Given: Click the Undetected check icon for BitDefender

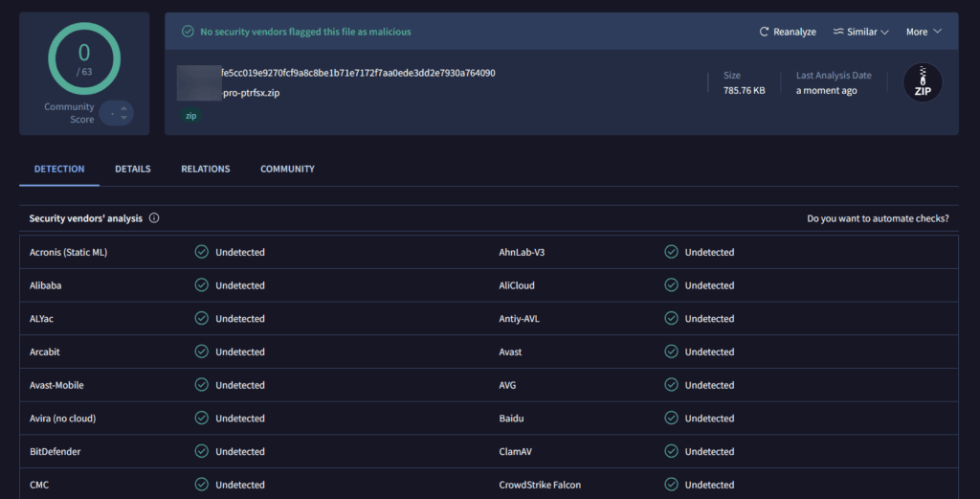Looking at the screenshot, I should tap(201, 451).
